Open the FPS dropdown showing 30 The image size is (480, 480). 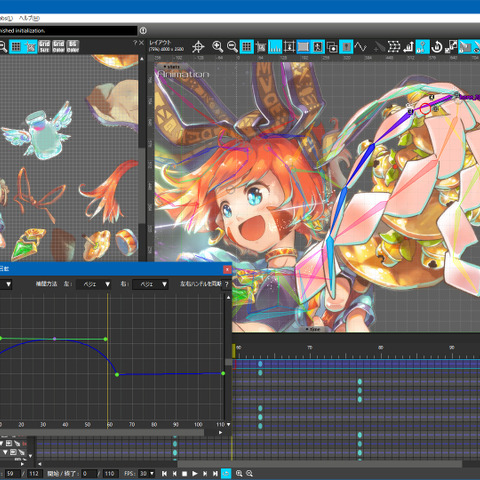pos(147,474)
